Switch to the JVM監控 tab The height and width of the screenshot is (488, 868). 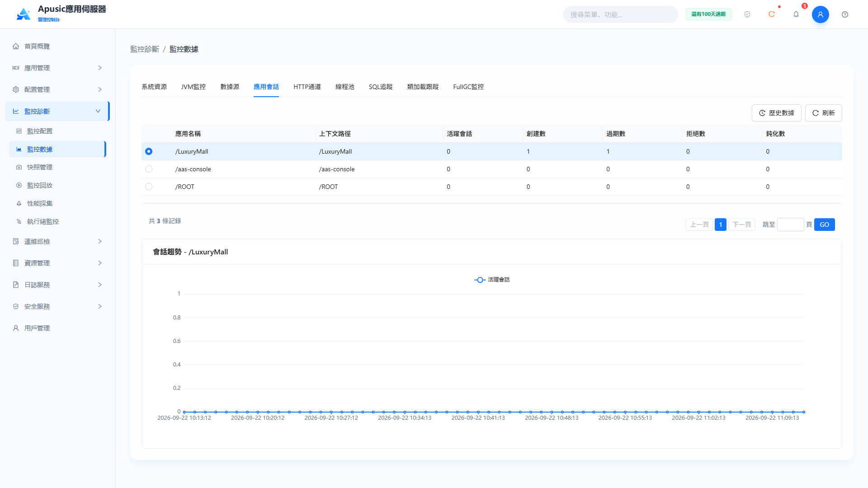[x=193, y=87]
